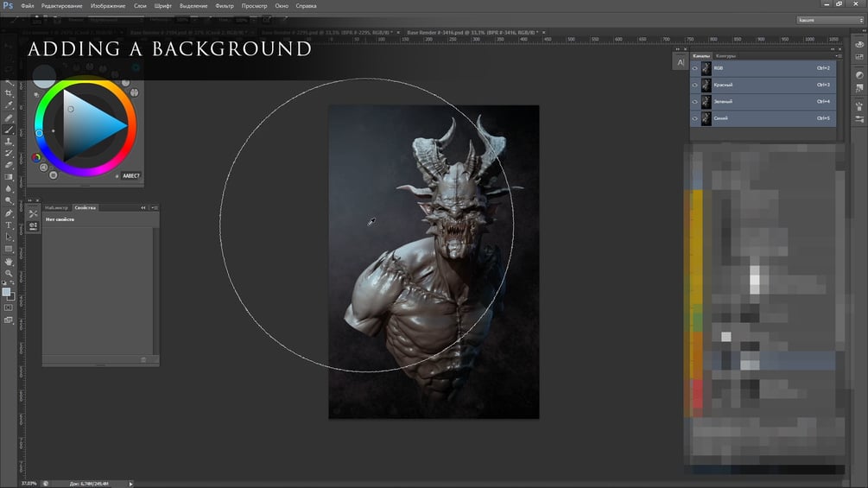Select the Clone Stamp tool
Image resolution: width=868 pixels, height=488 pixels.
click(x=9, y=142)
